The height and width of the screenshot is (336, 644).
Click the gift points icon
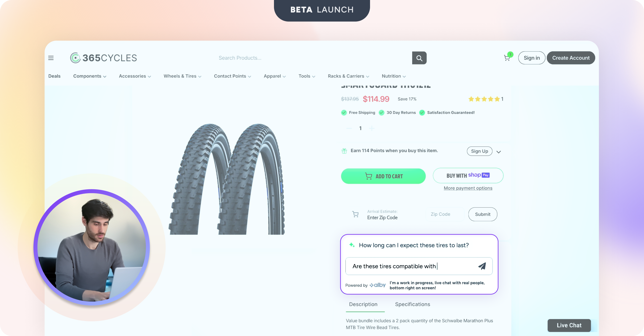[344, 151]
